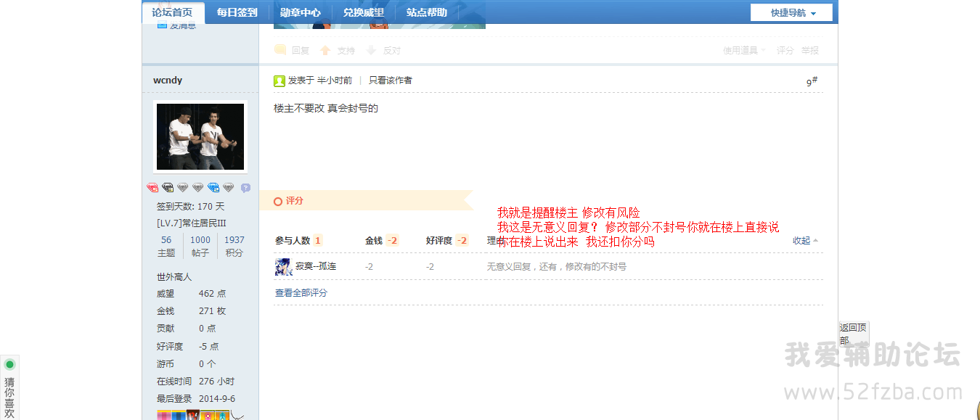The image size is (980, 420).
Task: Open 兑换威望 navigation item
Action: 363,12
